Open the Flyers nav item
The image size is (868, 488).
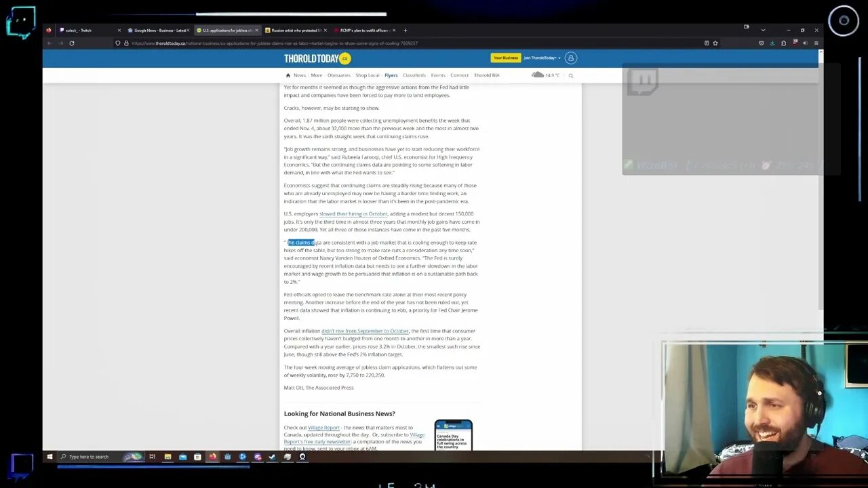click(x=391, y=75)
